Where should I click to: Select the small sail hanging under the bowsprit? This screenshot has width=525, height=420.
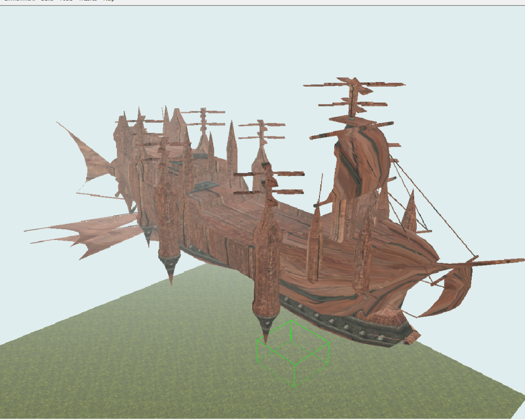point(450,292)
